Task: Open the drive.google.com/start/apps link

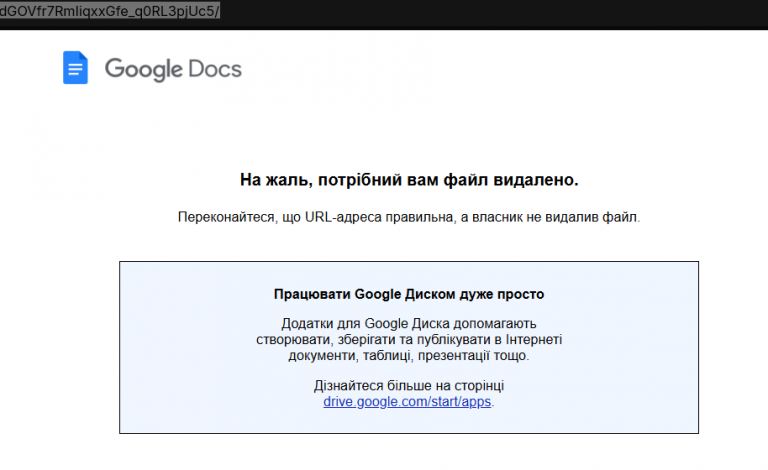Action: coord(407,401)
